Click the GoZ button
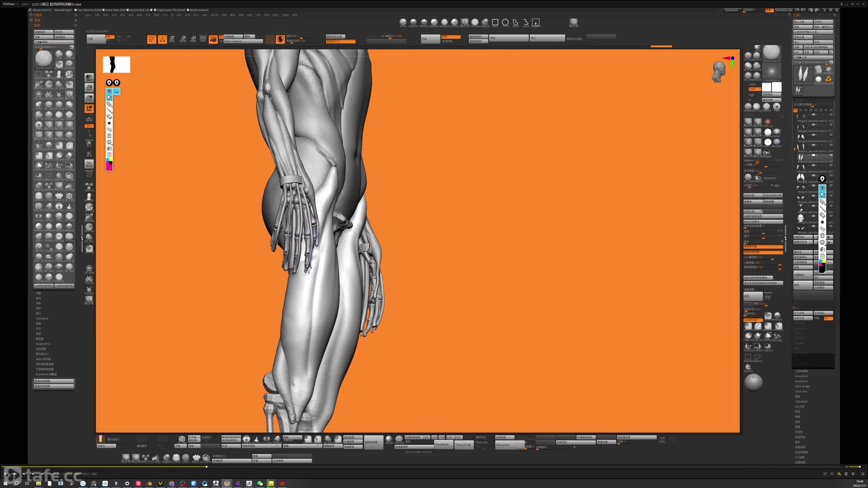The image size is (868, 488). [797, 53]
